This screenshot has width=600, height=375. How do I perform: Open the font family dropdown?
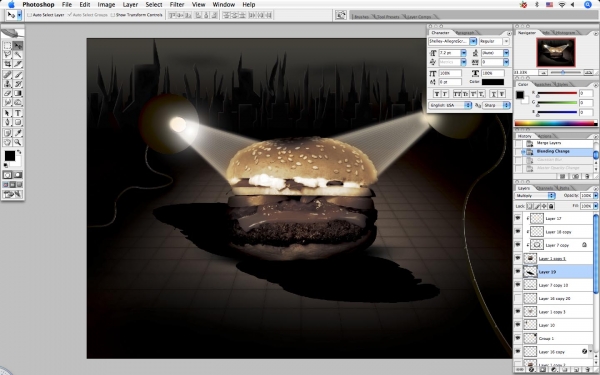(473, 41)
